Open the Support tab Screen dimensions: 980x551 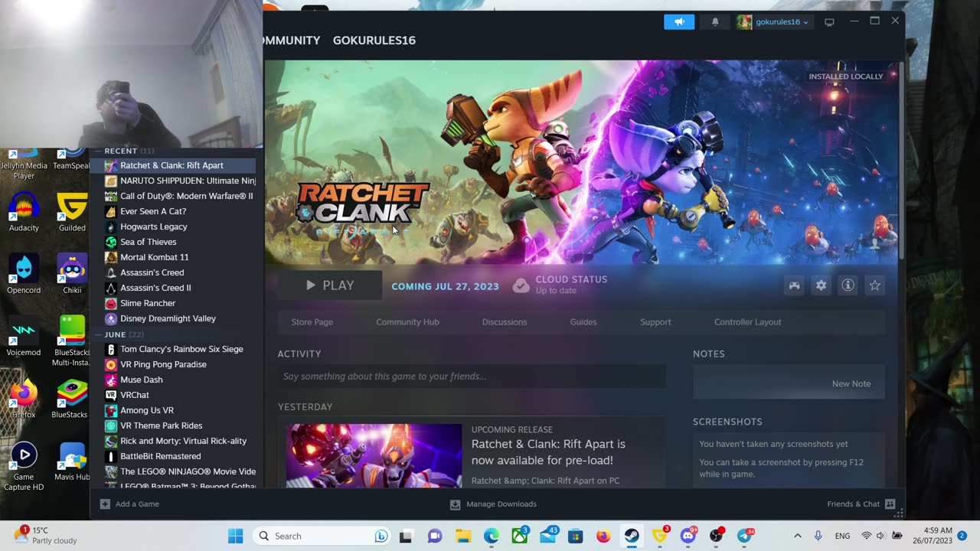[x=655, y=322]
